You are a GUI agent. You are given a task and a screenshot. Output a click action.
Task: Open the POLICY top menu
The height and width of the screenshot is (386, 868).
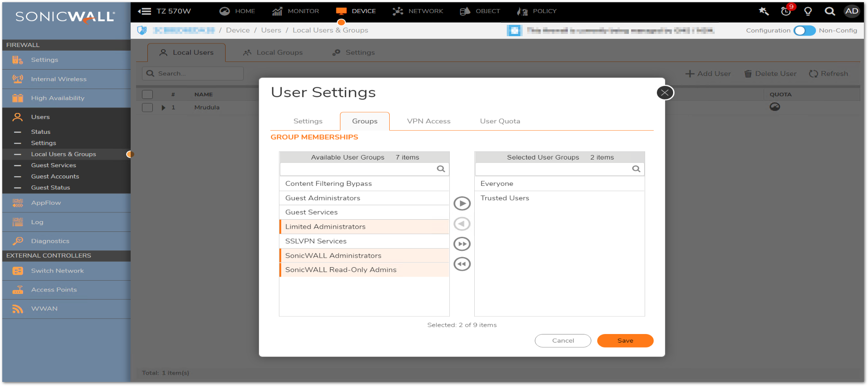537,11
